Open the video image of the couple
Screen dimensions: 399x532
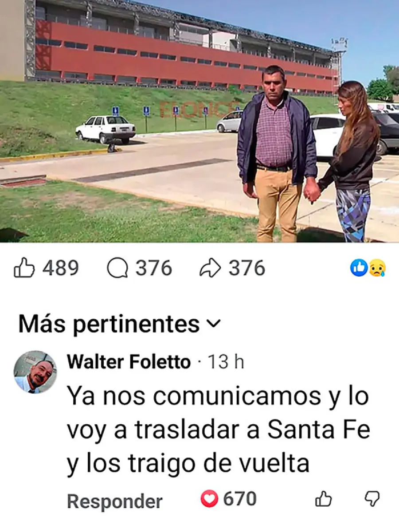[199, 121]
